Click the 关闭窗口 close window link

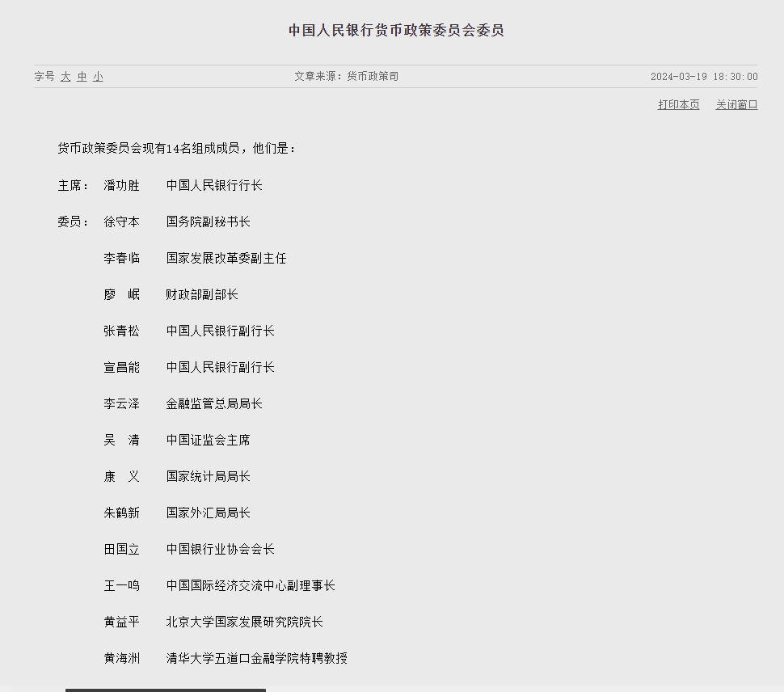point(736,104)
